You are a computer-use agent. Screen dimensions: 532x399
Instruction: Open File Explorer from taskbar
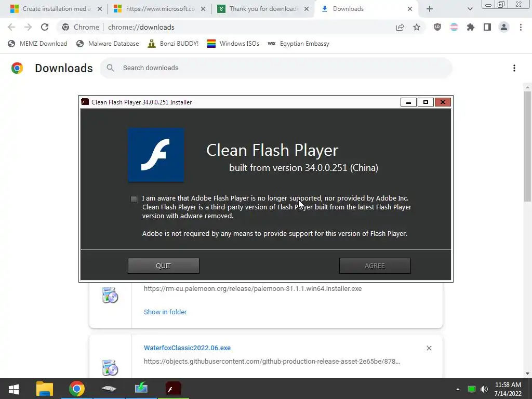tap(45, 389)
